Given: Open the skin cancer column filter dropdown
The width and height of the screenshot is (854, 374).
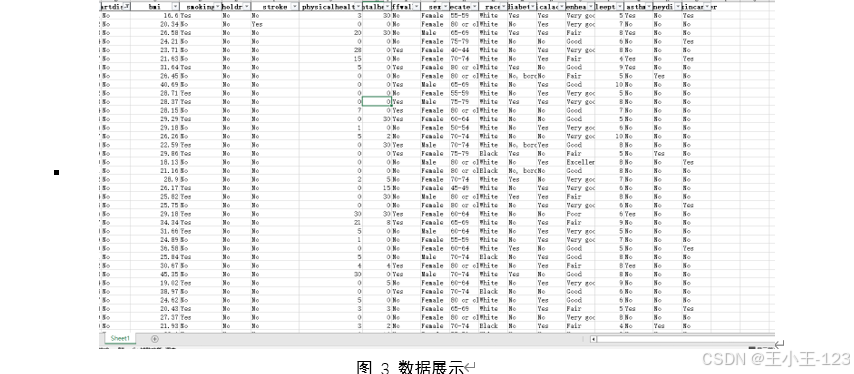Looking at the screenshot, I should pyautogui.click(x=707, y=7).
